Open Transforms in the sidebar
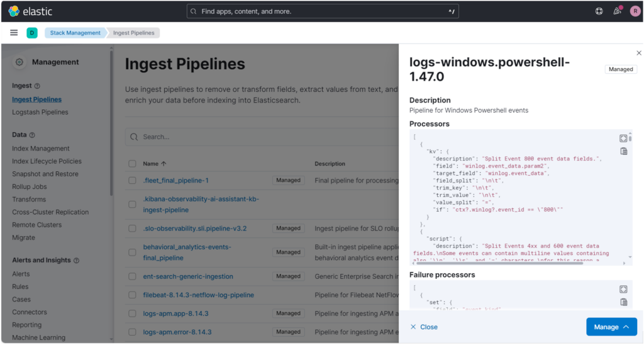Image resolution: width=644 pixels, height=345 pixels. coord(29,200)
